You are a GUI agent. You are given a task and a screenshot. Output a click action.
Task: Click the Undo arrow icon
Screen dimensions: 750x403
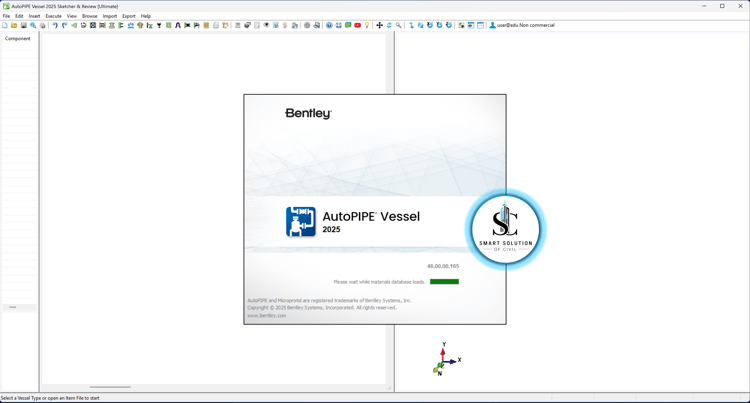[55, 25]
